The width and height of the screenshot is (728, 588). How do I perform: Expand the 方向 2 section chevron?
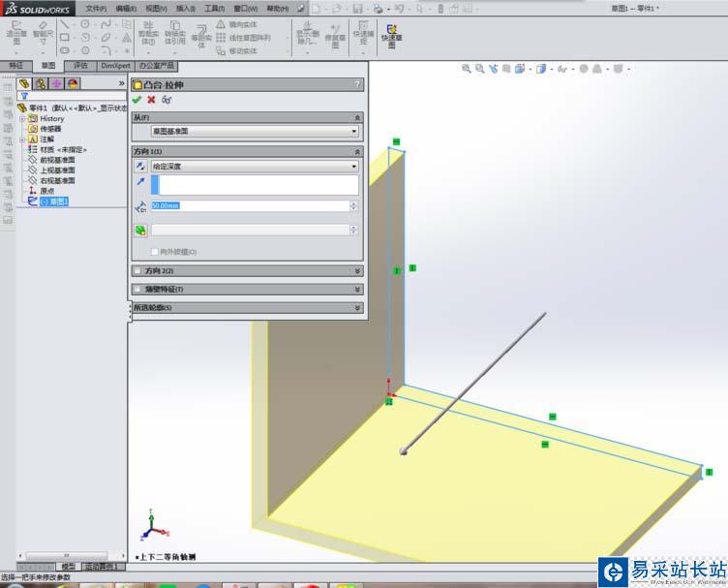(357, 270)
